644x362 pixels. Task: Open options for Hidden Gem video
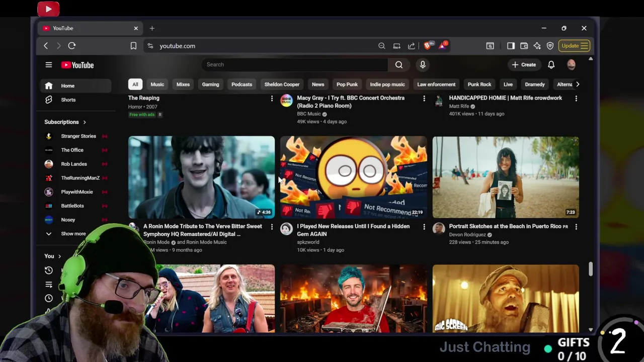[424, 227]
